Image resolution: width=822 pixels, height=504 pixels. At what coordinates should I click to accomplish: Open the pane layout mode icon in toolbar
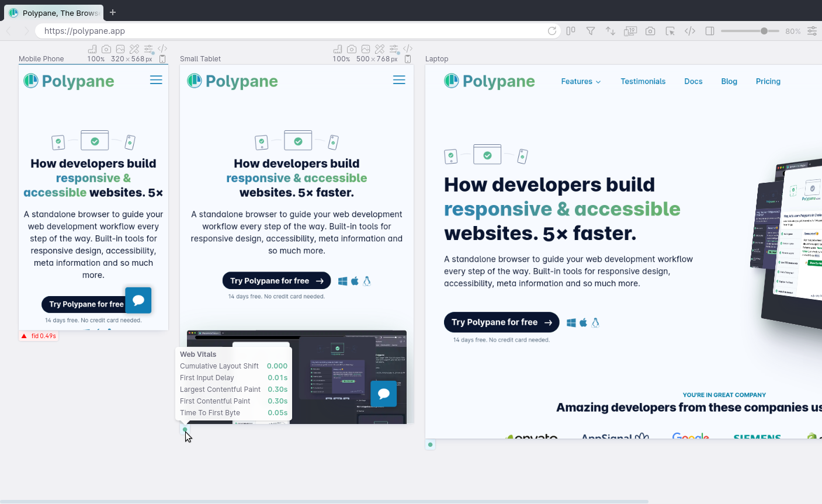(x=571, y=31)
